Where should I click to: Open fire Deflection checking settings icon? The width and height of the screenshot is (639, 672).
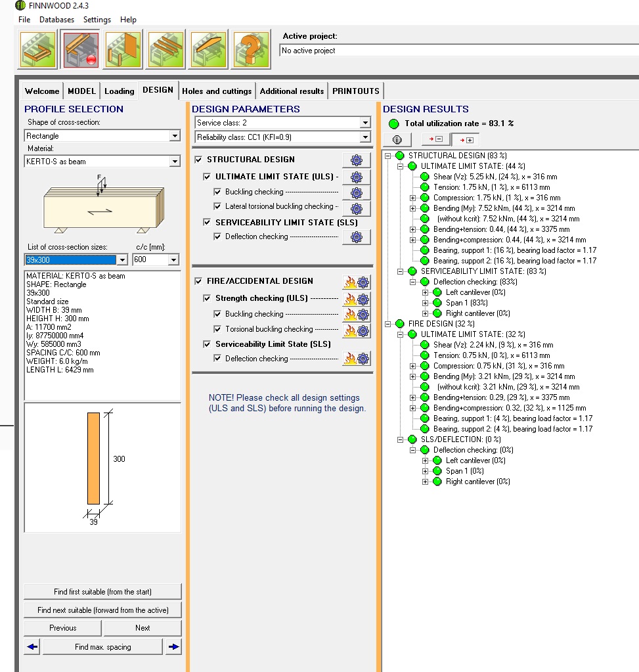tap(357, 358)
